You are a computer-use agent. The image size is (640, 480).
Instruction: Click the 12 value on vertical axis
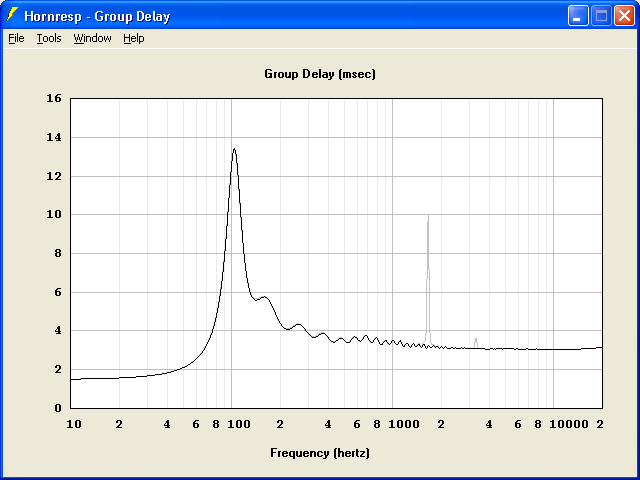tap(54, 176)
